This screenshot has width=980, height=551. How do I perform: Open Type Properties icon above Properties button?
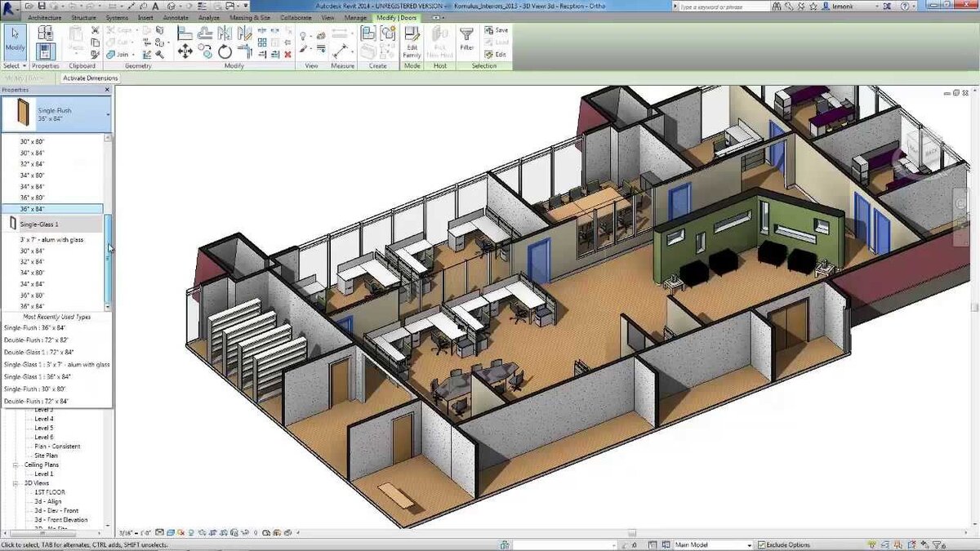[46, 32]
